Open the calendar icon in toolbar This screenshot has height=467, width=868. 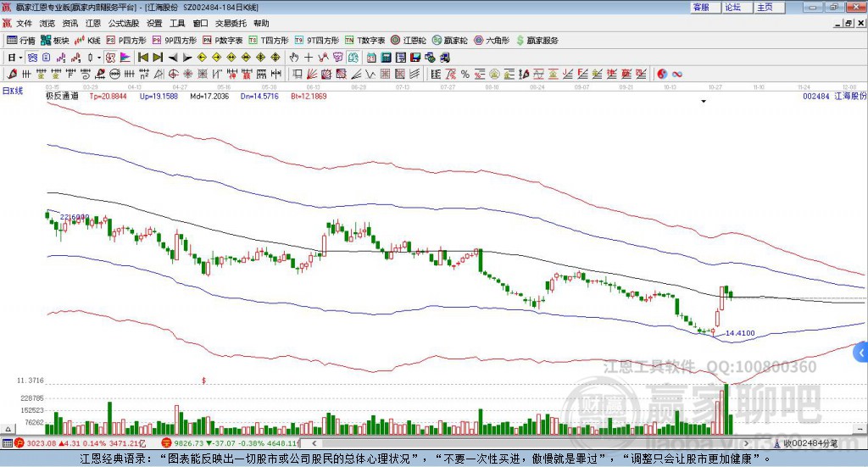[x=371, y=57]
